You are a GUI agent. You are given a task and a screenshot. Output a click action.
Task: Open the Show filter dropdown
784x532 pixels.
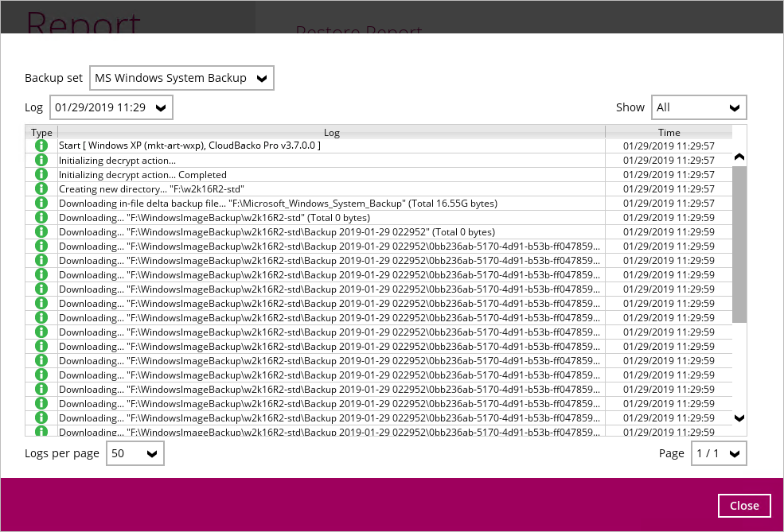pos(698,107)
